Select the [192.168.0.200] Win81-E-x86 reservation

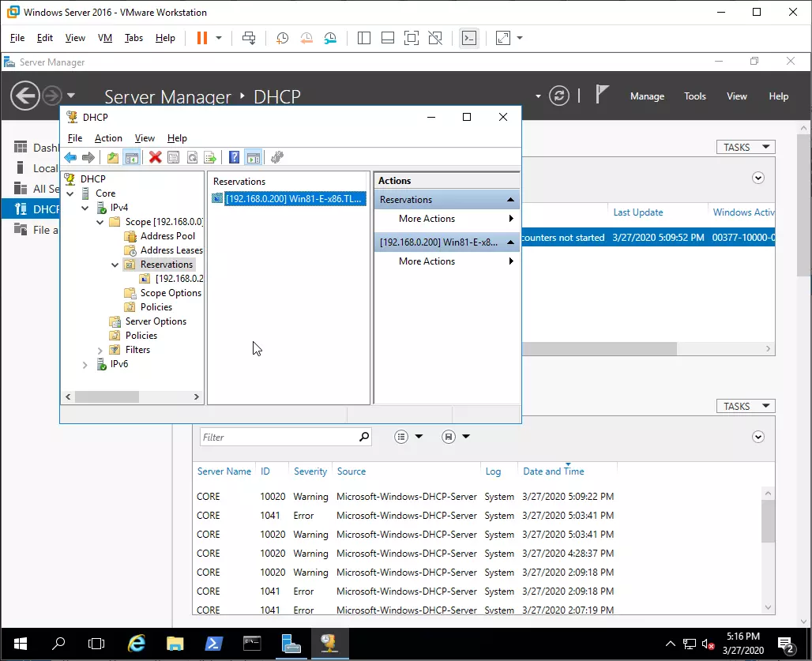[x=295, y=199]
